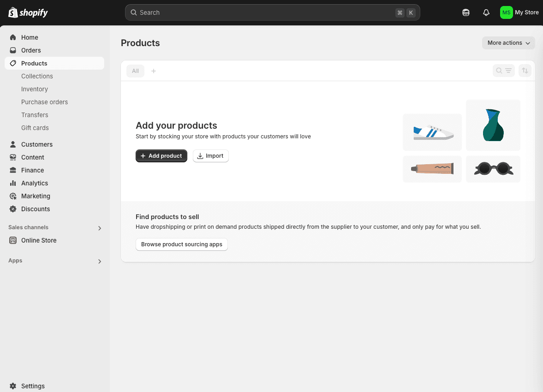The height and width of the screenshot is (392, 543).
Task: Click the cream tube illustration
Action: point(432,169)
